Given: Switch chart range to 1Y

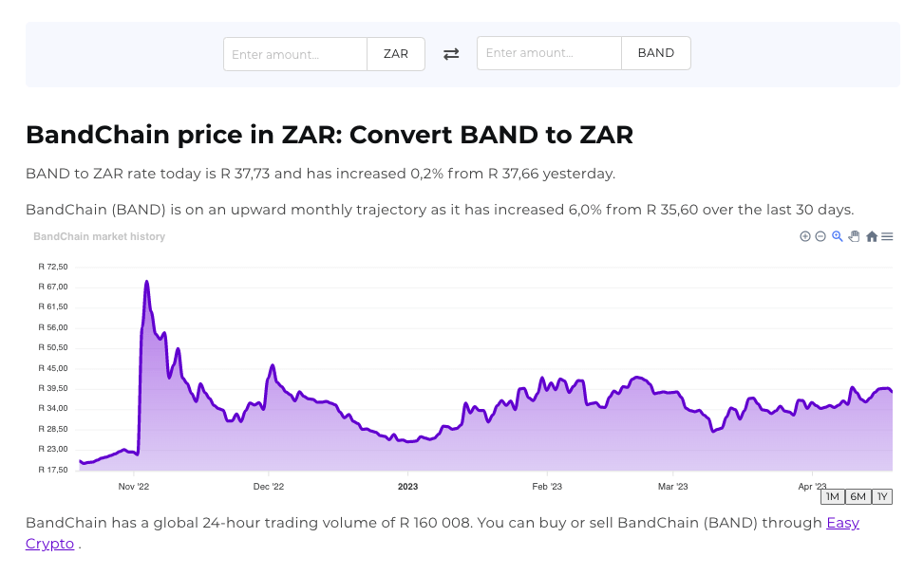Looking at the screenshot, I should coord(882,496).
